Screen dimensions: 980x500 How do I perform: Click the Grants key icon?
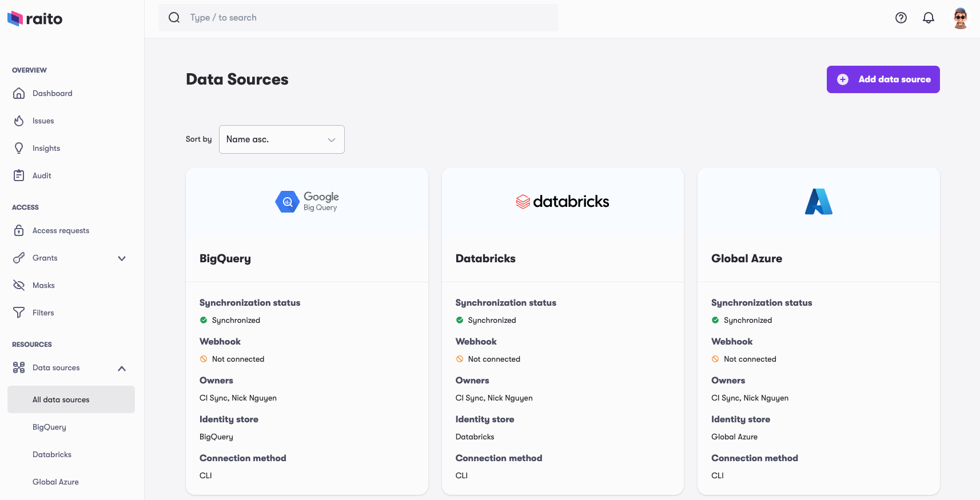point(19,258)
